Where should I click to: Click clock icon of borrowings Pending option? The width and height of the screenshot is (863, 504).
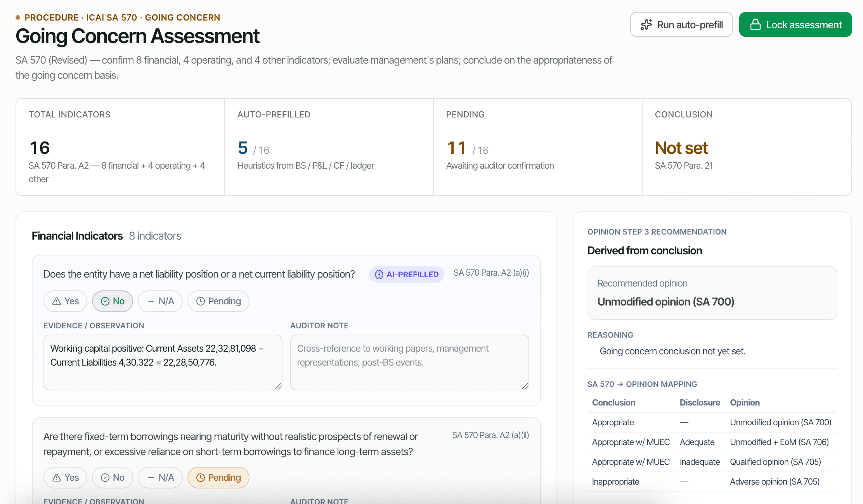[200, 478]
